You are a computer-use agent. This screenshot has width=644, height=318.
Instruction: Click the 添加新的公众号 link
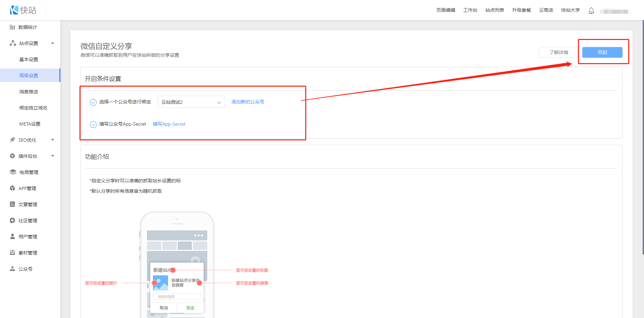coord(248,102)
